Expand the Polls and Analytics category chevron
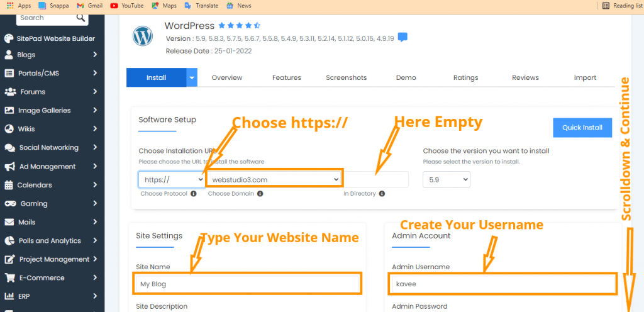The width and height of the screenshot is (644, 312). (95, 240)
